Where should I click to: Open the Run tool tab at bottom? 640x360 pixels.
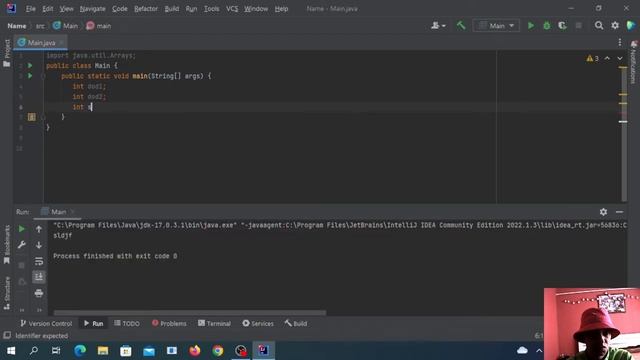tap(93, 323)
